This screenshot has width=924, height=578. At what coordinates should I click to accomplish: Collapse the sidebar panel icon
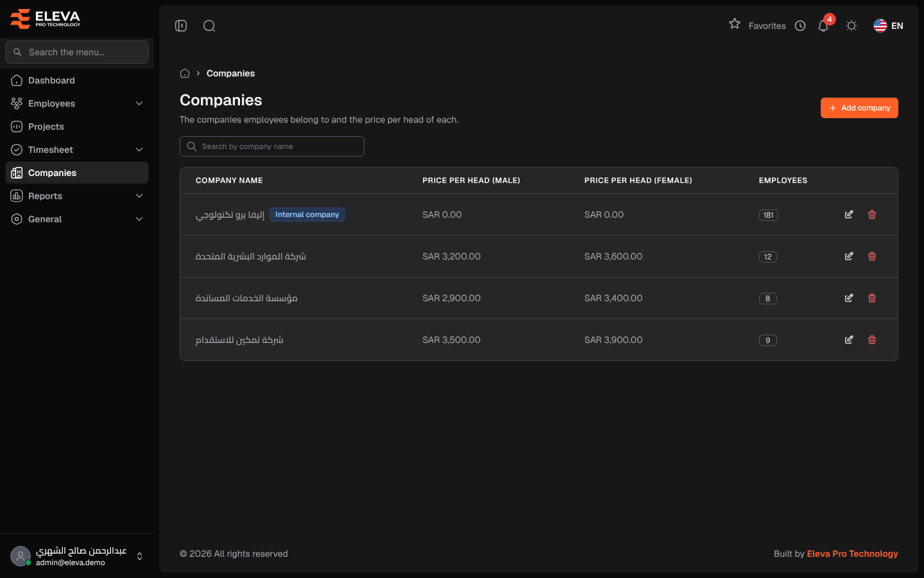pos(181,26)
